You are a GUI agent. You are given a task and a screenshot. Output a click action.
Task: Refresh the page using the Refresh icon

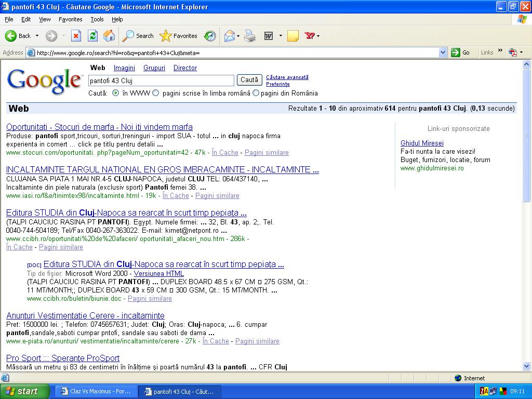[x=92, y=36]
